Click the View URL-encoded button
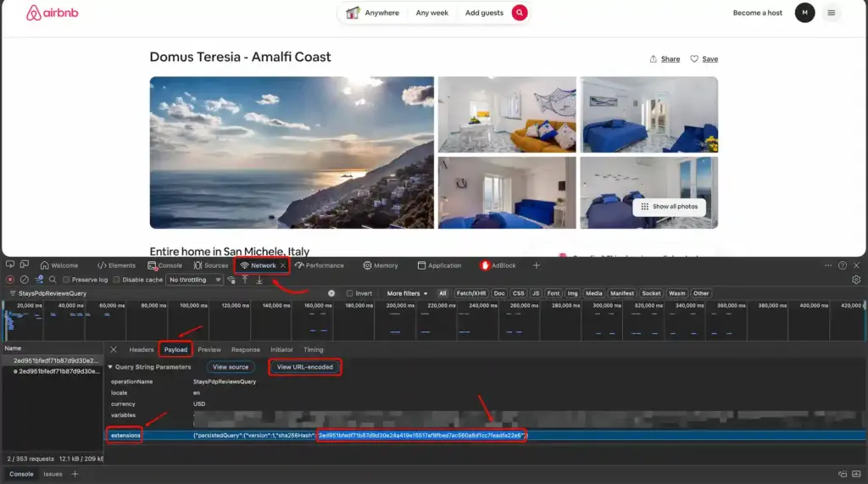The width and height of the screenshot is (868, 484). 304,366
